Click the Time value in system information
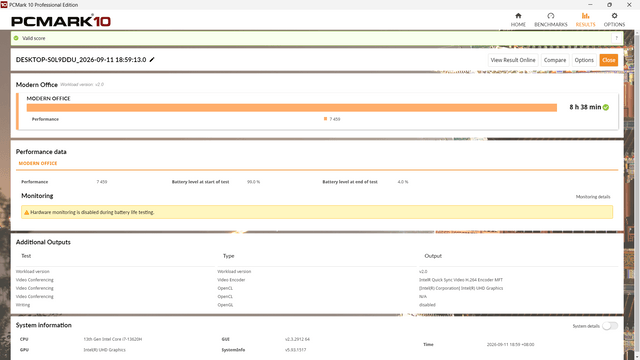The width and height of the screenshot is (640, 360). (510, 344)
